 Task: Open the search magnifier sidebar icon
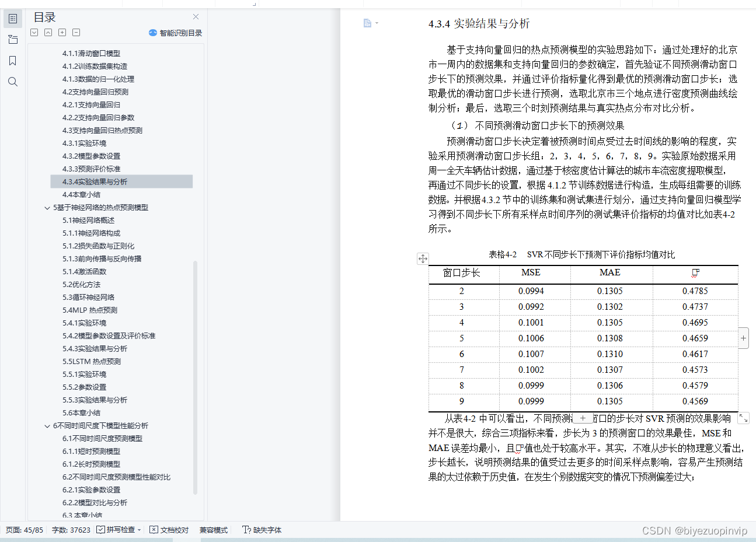click(x=13, y=82)
